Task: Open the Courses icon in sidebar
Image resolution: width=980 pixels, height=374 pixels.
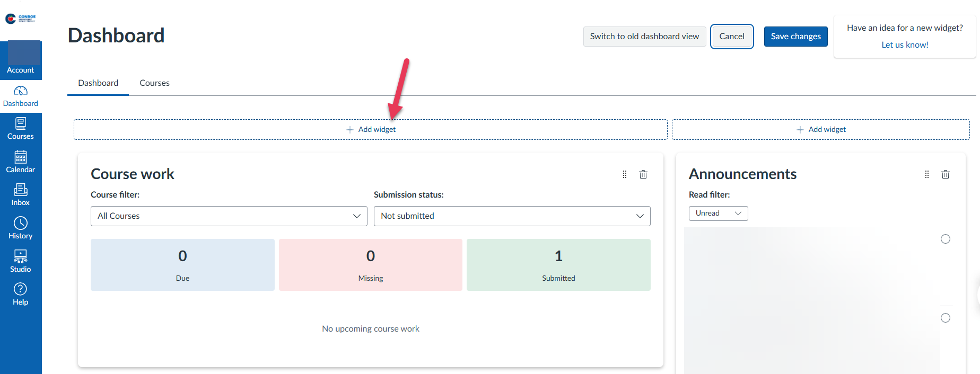Action: (20, 129)
